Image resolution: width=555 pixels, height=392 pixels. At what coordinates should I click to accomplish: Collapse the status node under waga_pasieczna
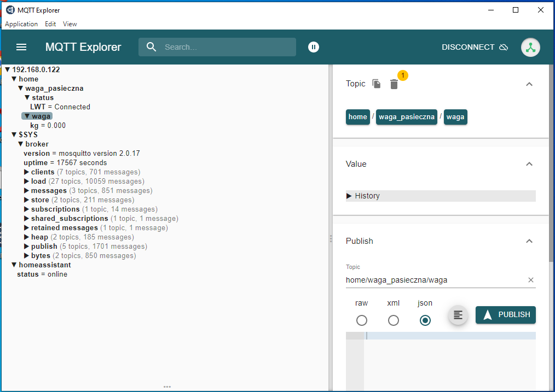27,97
